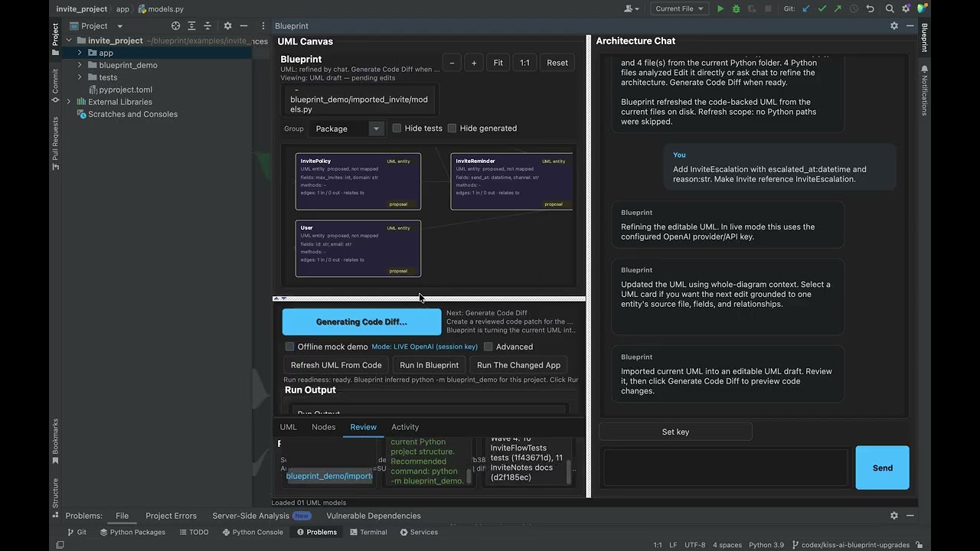The height and width of the screenshot is (551, 980).
Task: Click the Git update project arrow
Action: tap(806, 9)
